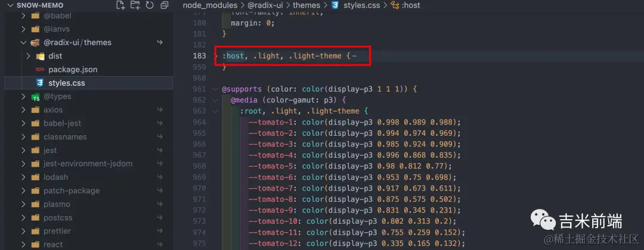Fold the @supports block at line 961
Screen dimensions: 644x250
(216, 89)
